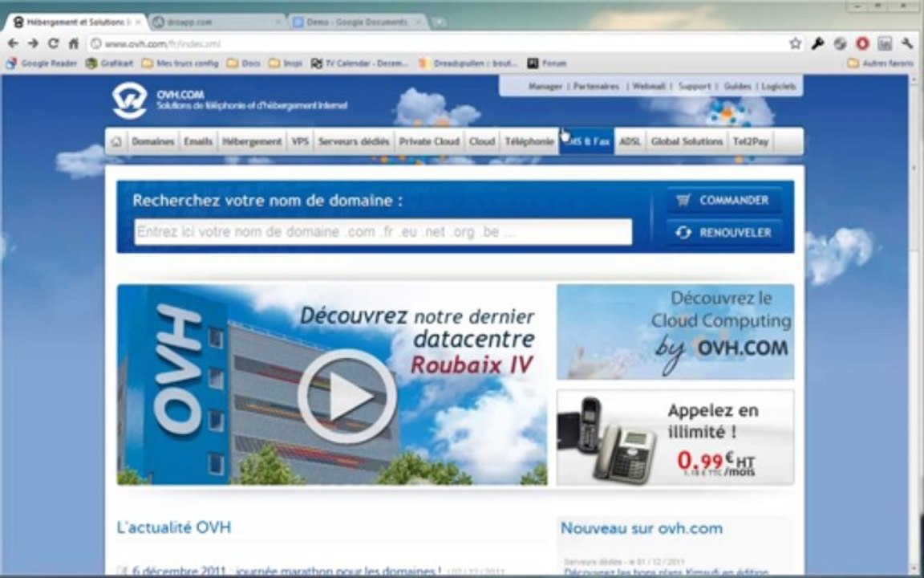The width and height of the screenshot is (924, 578).
Task: Open the Forum bookmark
Action: pyautogui.click(x=547, y=63)
